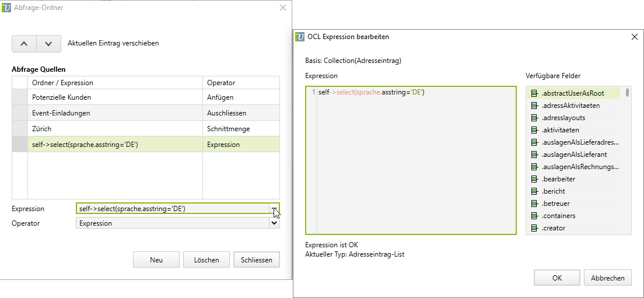Confirm OCL expression with OK
644x298 pixels.
556,278
